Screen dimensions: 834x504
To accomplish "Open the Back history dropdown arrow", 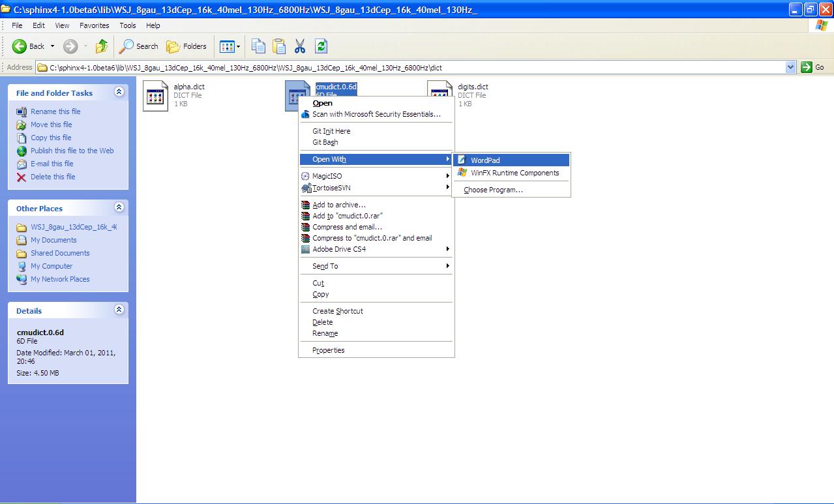I will (x=52, y=46).
